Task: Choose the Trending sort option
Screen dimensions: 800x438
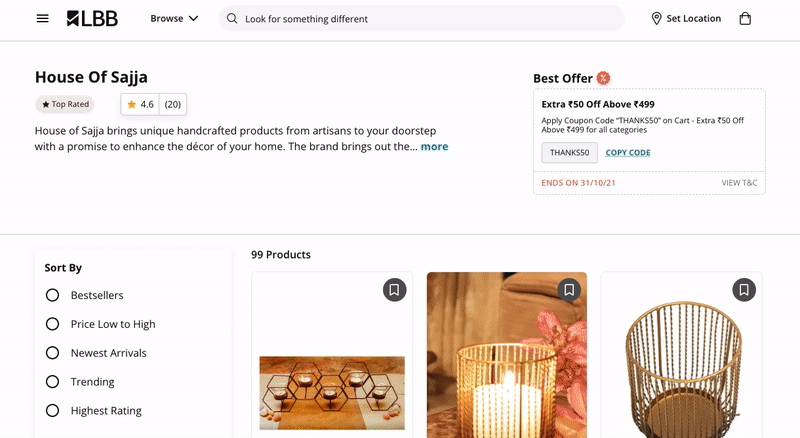Action: [53, 382]
